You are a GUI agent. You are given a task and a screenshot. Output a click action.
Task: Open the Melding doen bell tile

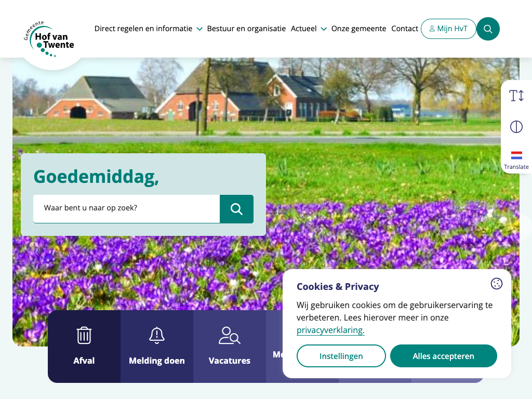coord(157,346)
